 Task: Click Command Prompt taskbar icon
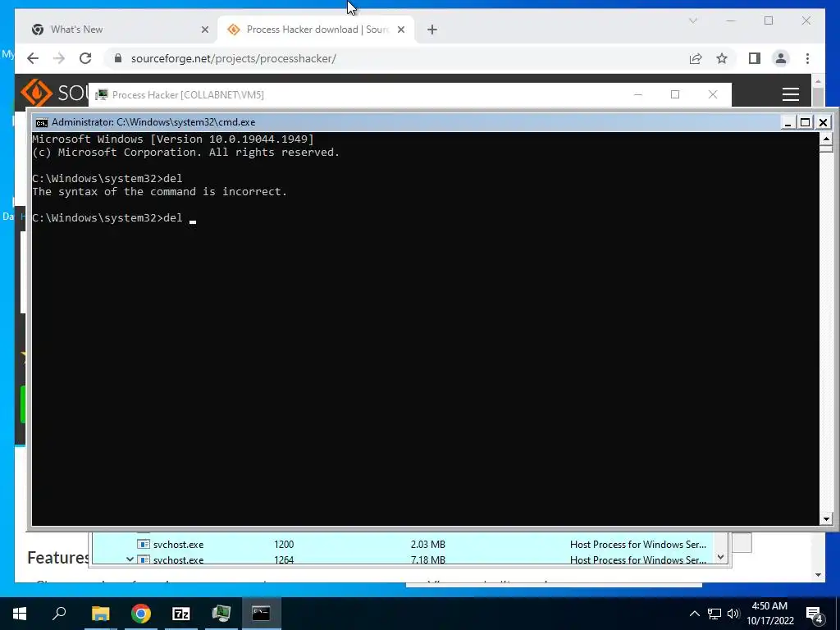click(x=262, y=614)
